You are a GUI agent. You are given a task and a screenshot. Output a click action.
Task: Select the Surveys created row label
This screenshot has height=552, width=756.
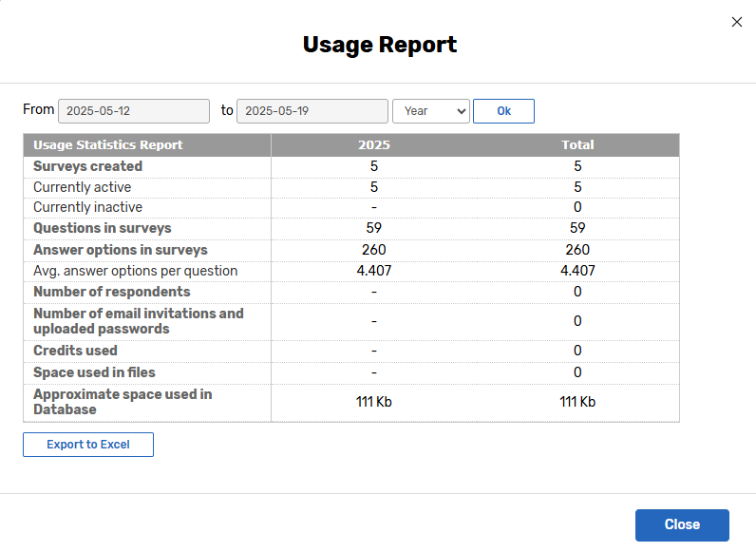87,166
